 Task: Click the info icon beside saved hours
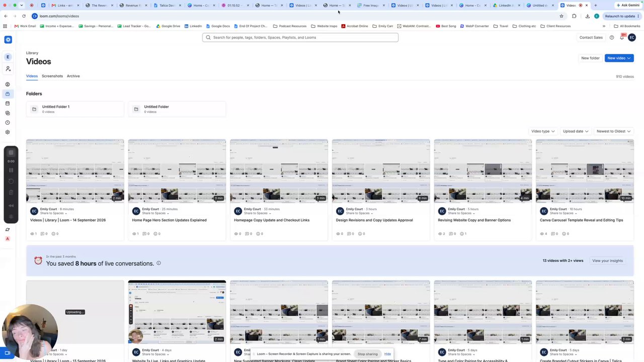(158, 263)
